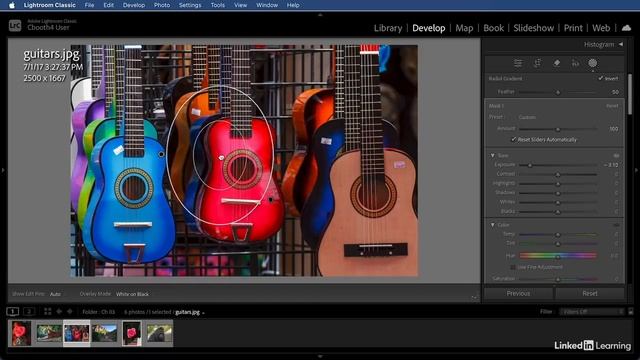Click the Reset button at panel bottom
Viewport: 640px width, 360px height.
tap(590, 293)
